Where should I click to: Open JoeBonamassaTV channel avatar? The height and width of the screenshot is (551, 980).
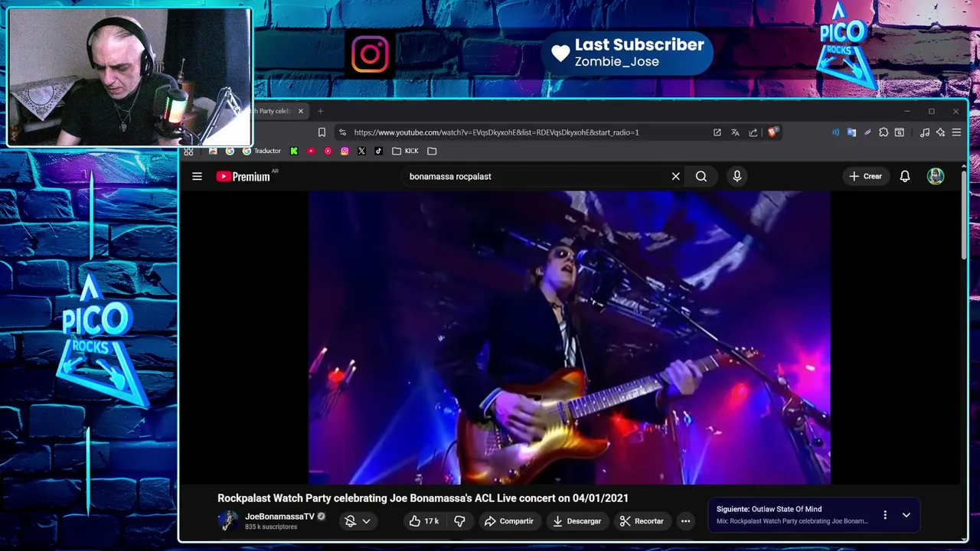(x=228, y=521)
